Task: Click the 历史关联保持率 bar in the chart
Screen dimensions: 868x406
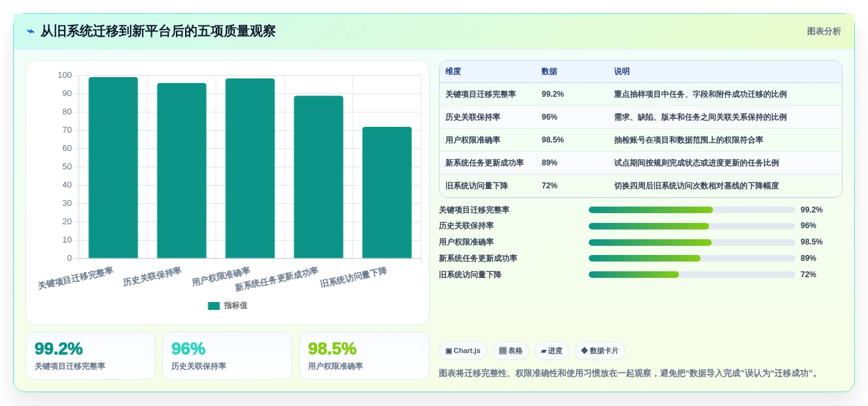Action: (x=182, y=171)
